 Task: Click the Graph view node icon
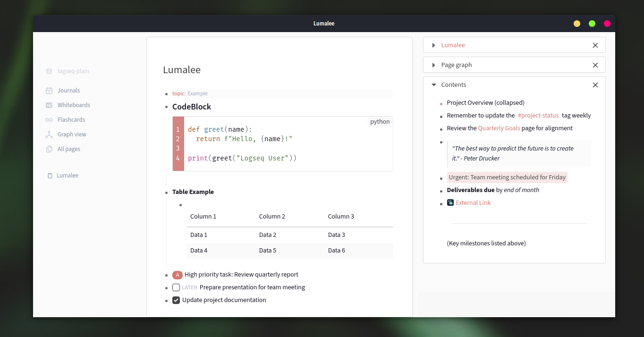pos(49,135)
